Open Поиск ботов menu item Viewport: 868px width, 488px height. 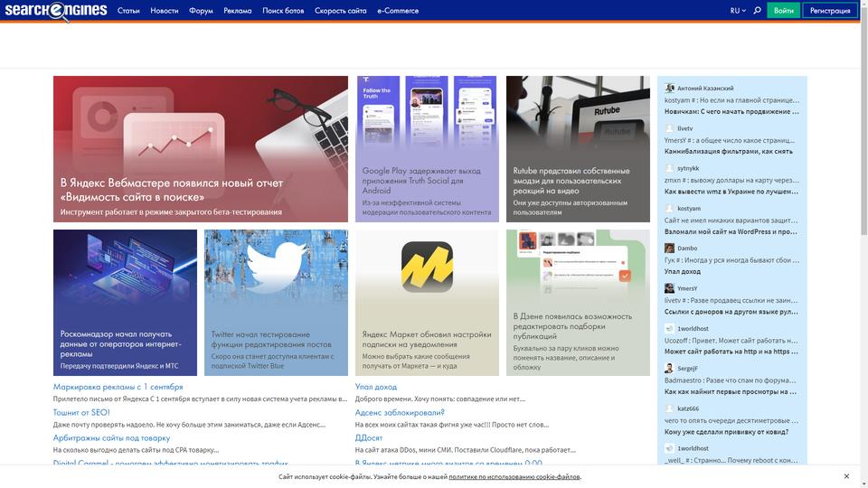(x=283, y=11)
